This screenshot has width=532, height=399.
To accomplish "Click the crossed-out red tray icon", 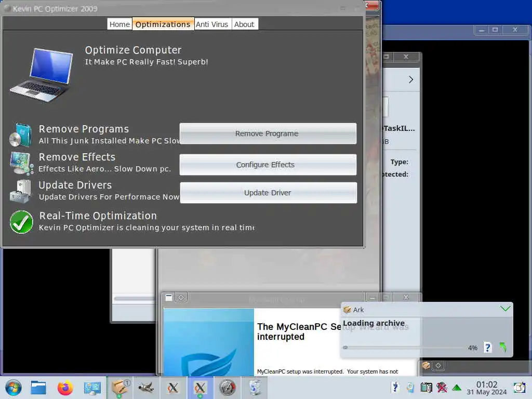I will point(442,387).
